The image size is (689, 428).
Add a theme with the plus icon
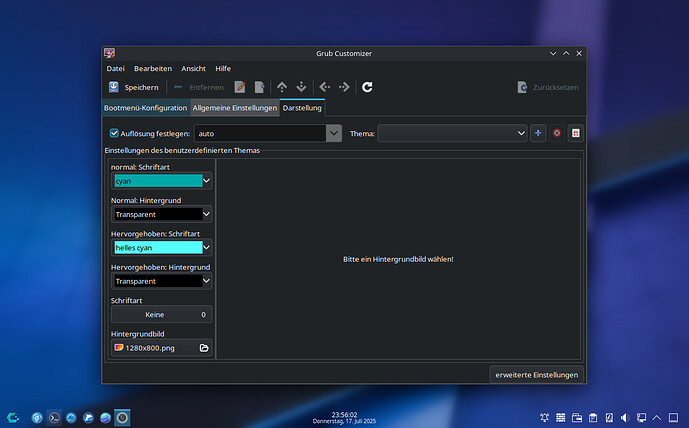point(538,133)
